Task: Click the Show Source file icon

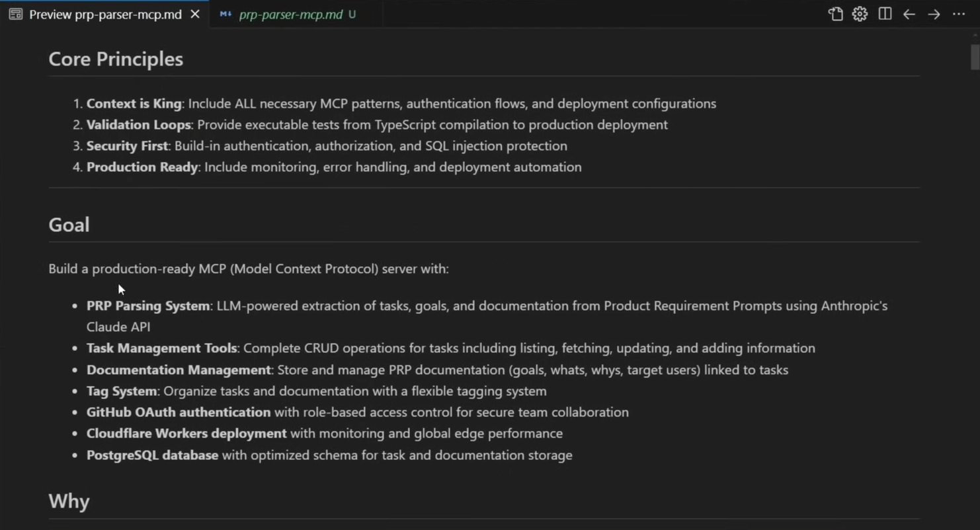Action: tap(835, 14)
